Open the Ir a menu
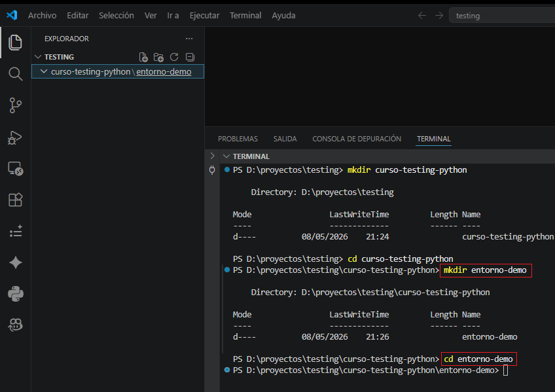 [x=173, y=16]
